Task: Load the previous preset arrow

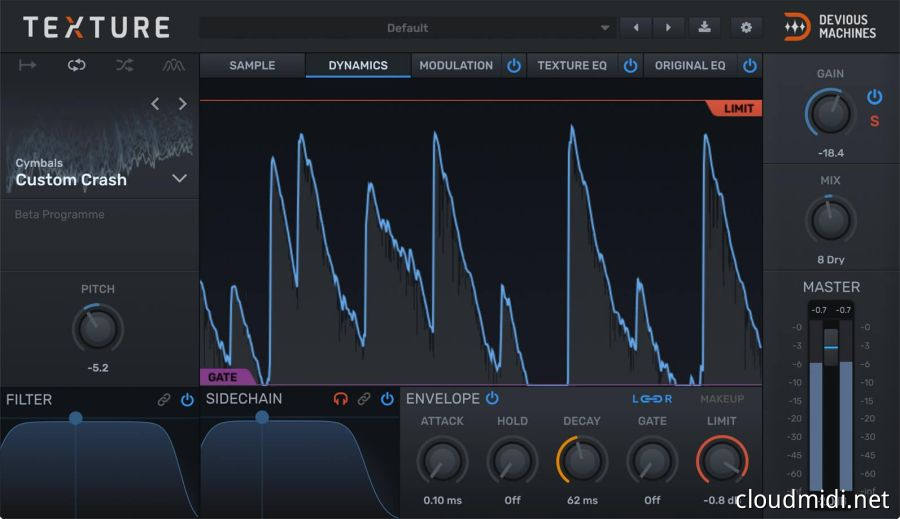Action: coord(636,28)
